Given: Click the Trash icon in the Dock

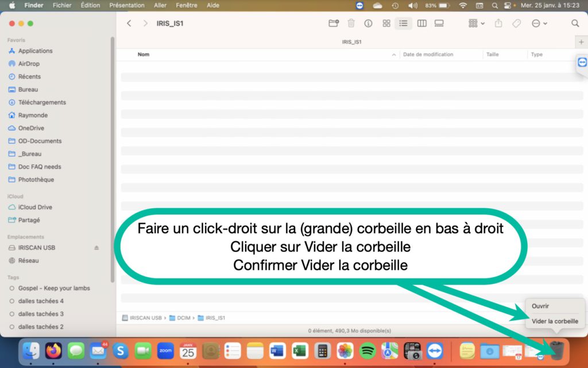Looking at the screenshot, I should pyautogui.click(x=556, y=350).
